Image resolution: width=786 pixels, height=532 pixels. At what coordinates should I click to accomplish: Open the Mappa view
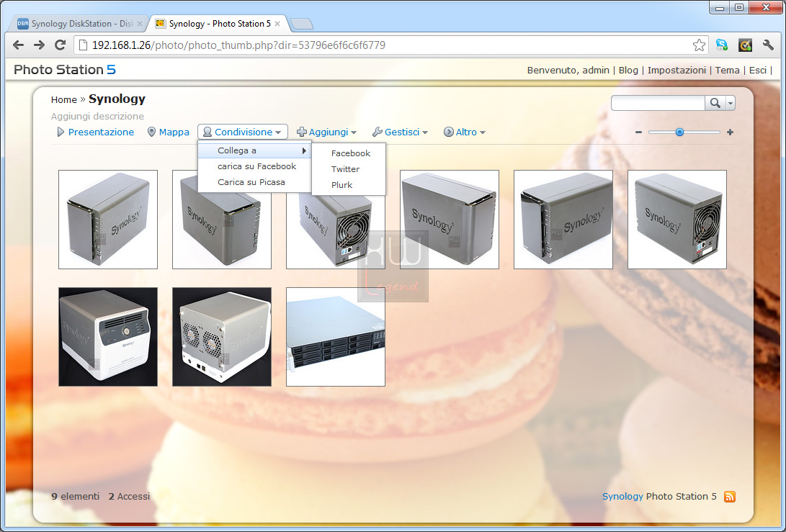point(169,132)
